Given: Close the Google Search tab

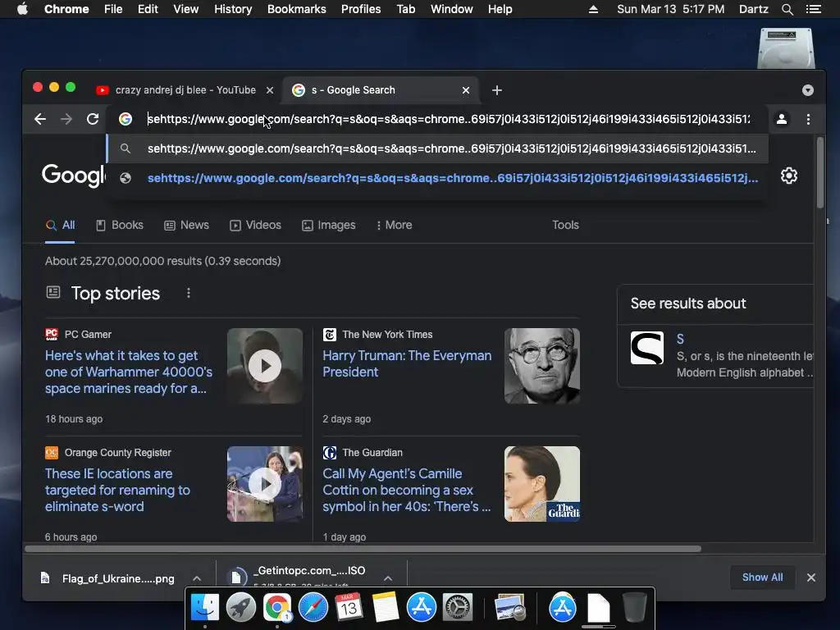Looking at the screenshot, I should (x=466, y=90).
